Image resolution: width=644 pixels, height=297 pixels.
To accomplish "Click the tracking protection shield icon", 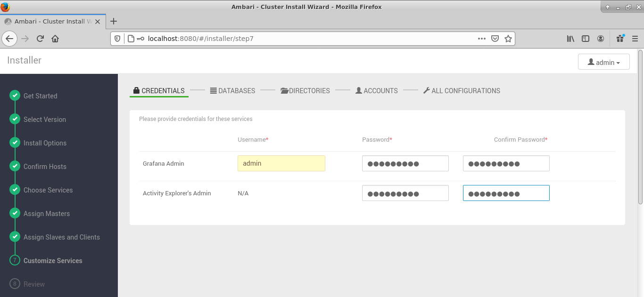I will (x=118, y=39).
